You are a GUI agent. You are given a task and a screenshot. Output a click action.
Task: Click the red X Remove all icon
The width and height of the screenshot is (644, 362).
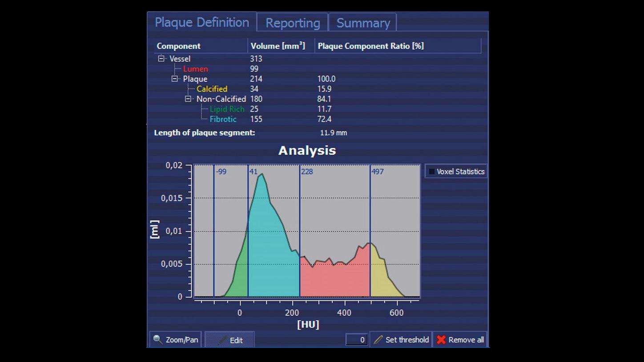pyautogui.click(x=441, y=340)
